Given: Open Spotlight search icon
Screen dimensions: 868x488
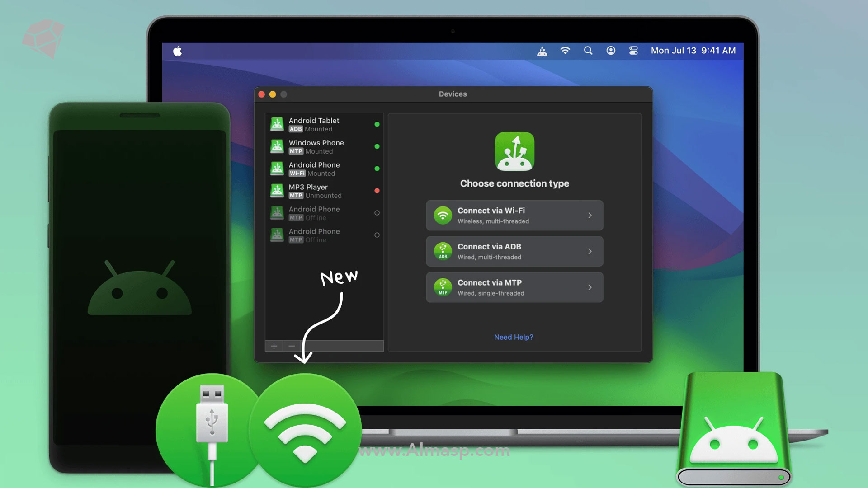Looking at the screenshot, I should (x=588, y=51).
